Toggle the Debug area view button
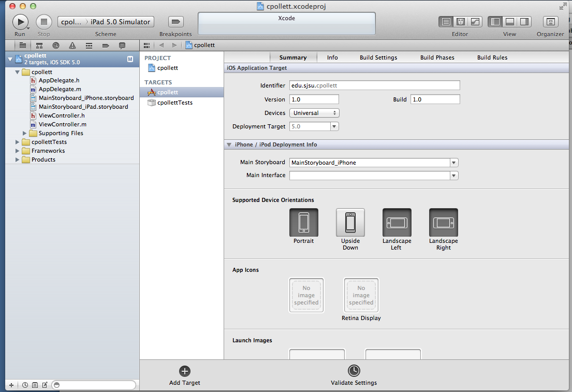The width and height of the screenshot is (572, 392). 509,22
